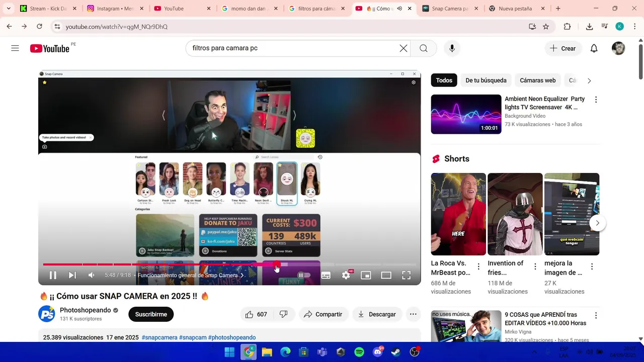Screen dimensions: 644x362
Task: Open File Explorer from taskbar
Action: 267,352
